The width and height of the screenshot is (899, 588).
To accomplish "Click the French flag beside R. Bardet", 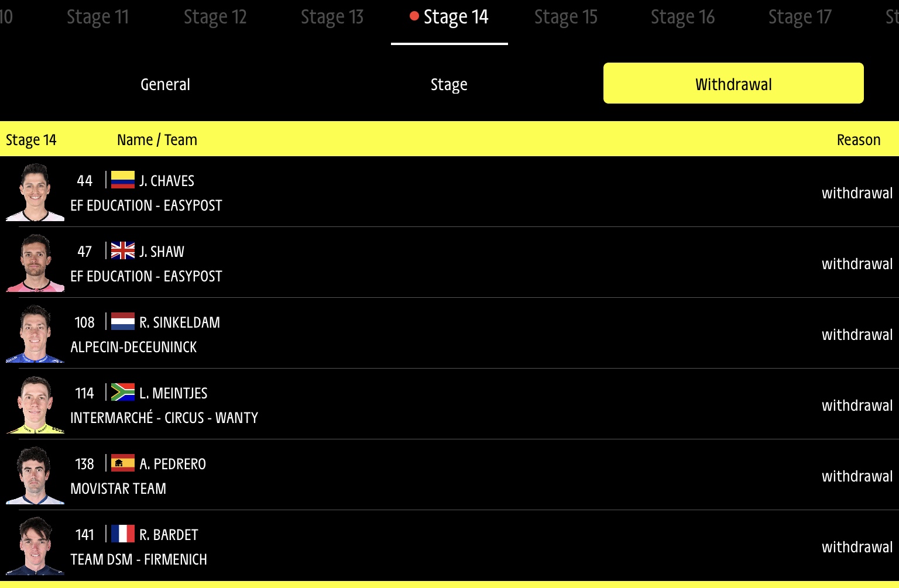I will pyautogui.click(x=123, y=534).
